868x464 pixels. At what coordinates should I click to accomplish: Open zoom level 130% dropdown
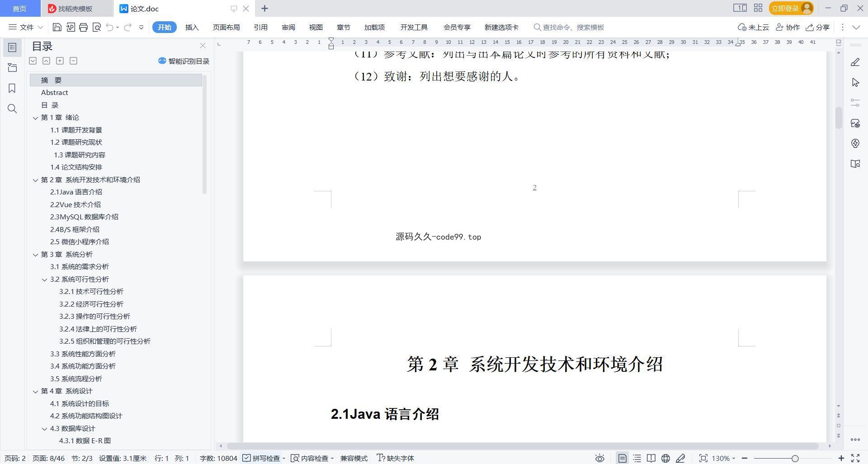click(x=723, y=458)
